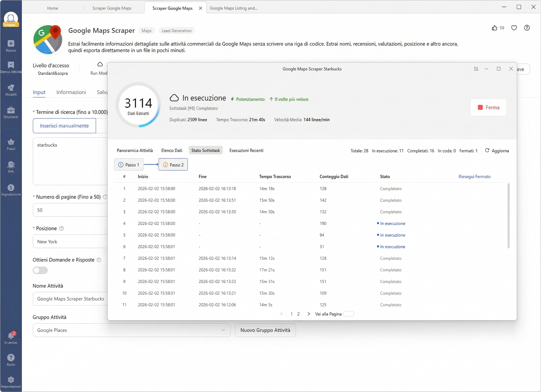Viewport: 541px width, 392px height.
Task: Click the Inserisci manualmente button
Action: tap(64, 126)
